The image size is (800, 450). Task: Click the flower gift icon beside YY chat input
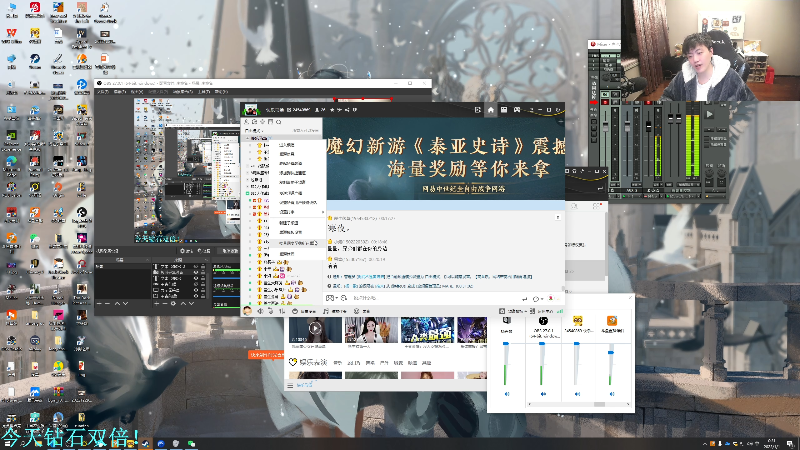551,298
